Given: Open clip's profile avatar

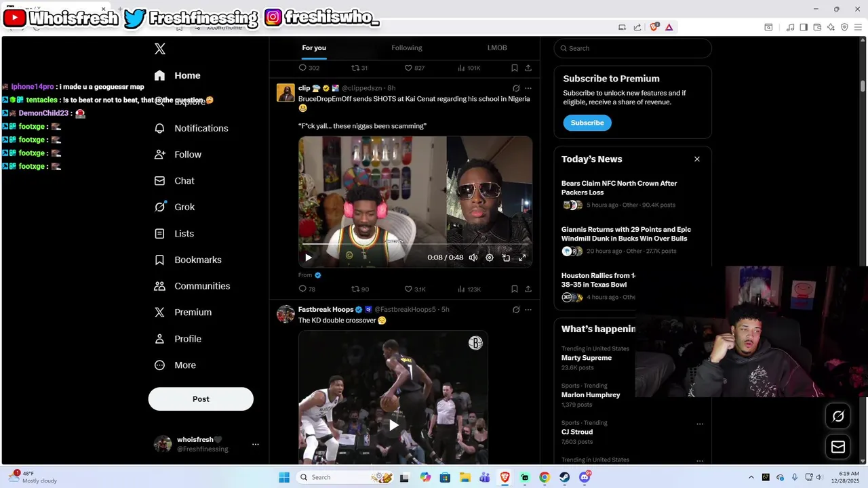Looking at the screenshot, I should click(285, 93).
